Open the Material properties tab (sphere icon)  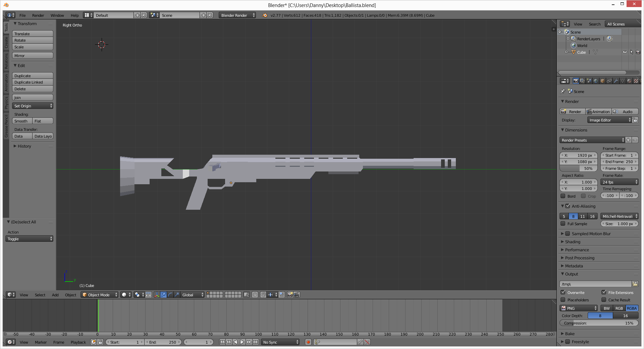(x=629, y=81)
